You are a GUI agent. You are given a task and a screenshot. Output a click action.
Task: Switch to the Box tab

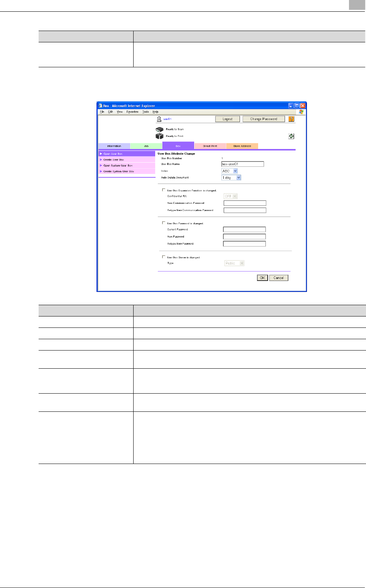tap(178, 146)
